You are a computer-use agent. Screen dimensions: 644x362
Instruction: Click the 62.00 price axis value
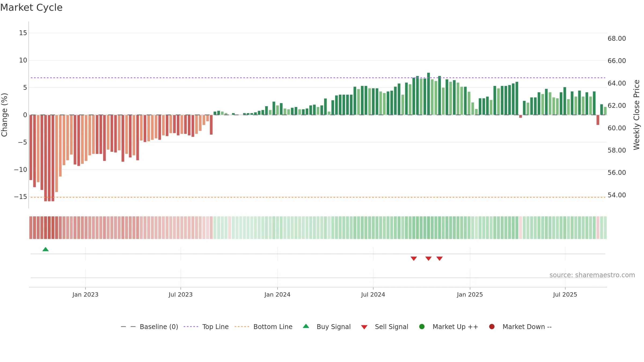[617, 106]
